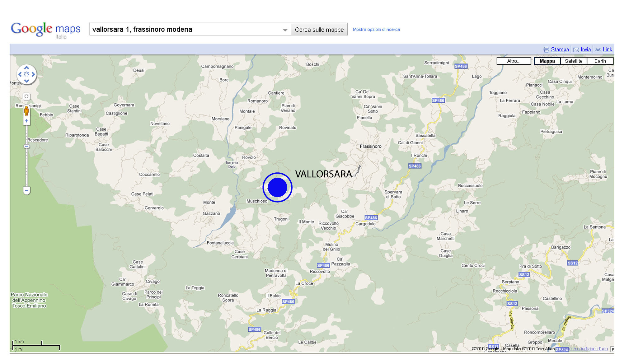Image resolution: width=624 pixels, height=364 pixels.
Task: Open Mostra opzioni di ricerca
Action: 376,30
